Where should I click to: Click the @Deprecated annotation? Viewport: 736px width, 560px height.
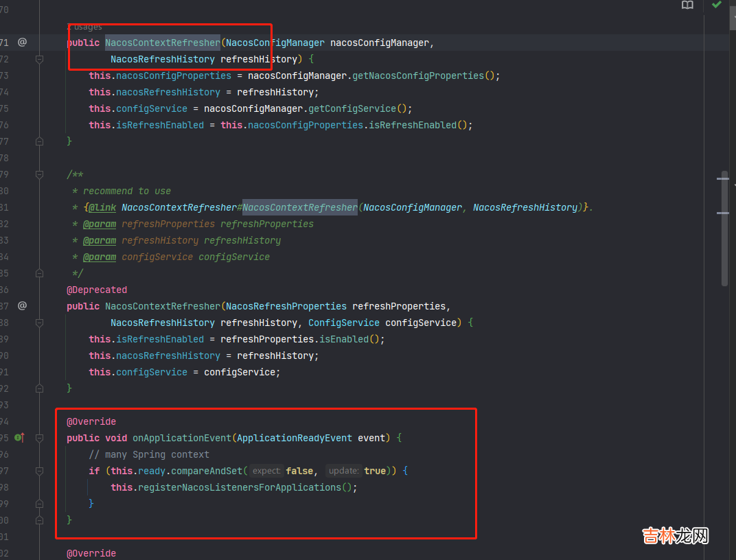[97, 290]
